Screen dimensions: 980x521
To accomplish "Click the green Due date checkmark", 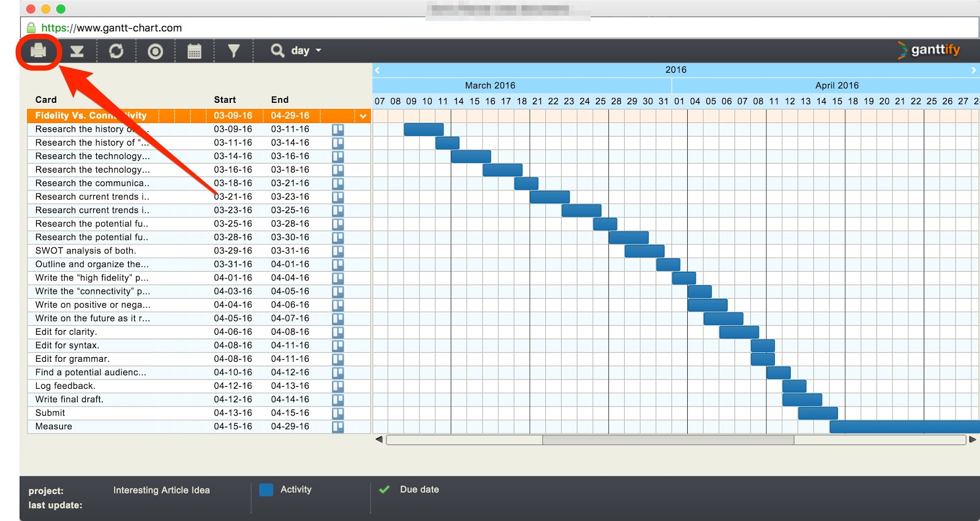I will point(384,490).
